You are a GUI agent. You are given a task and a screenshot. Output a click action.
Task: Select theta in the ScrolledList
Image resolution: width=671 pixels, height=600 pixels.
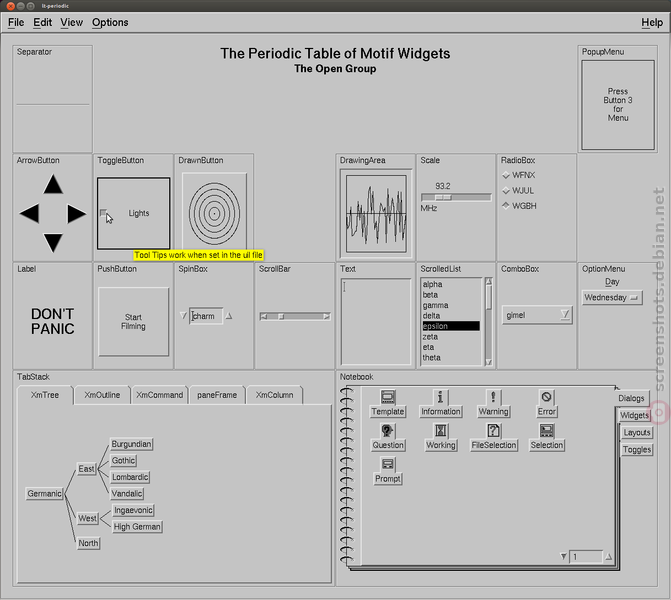(x=451, y=357)
